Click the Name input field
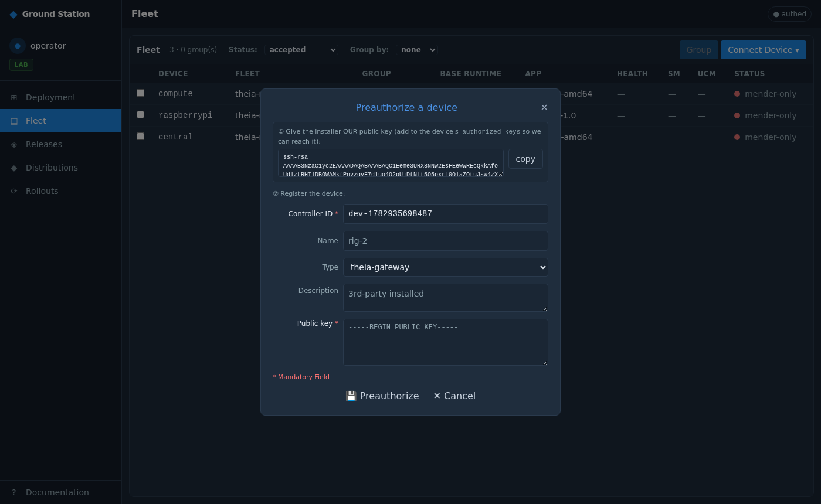The height and width of the screenshot is (504, 821). pyautogui.click(x=446, y=241)
